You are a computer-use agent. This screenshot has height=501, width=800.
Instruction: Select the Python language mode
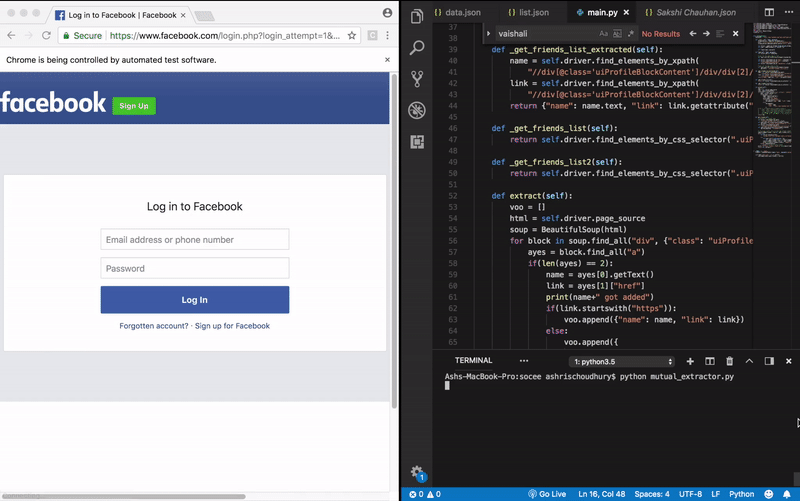click(x=741, y=494)
